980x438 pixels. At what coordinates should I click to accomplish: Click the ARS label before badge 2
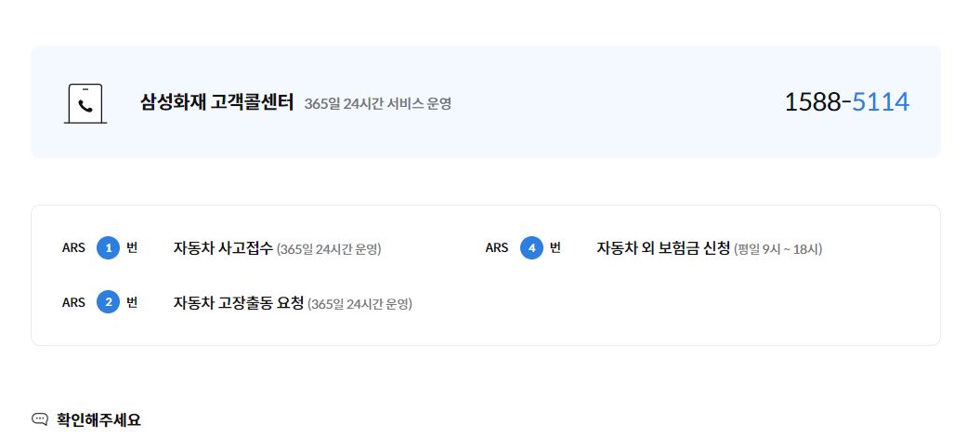[x=73, y=303]
